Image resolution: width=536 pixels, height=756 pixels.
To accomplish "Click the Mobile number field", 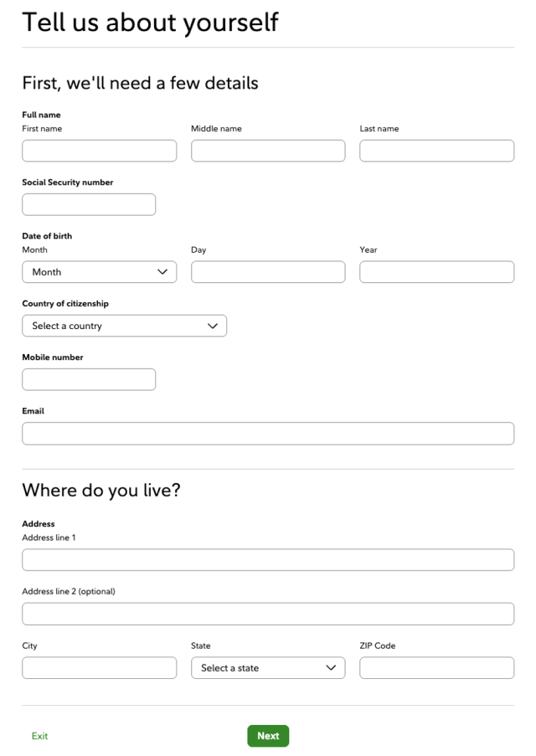I will point(88,378).
